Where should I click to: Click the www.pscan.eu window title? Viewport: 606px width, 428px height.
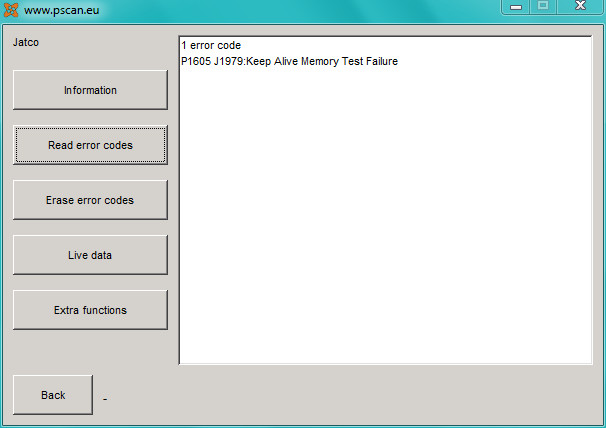[61, 10]
